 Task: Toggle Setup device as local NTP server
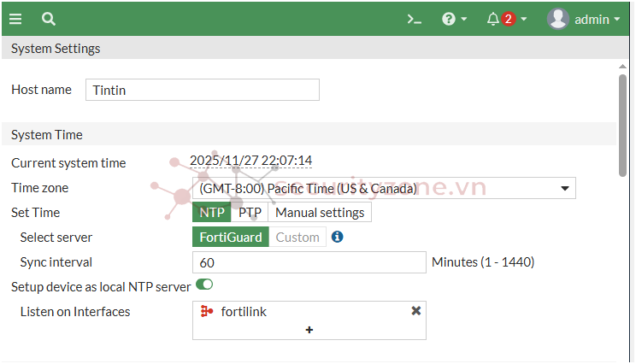coord(204,285)
